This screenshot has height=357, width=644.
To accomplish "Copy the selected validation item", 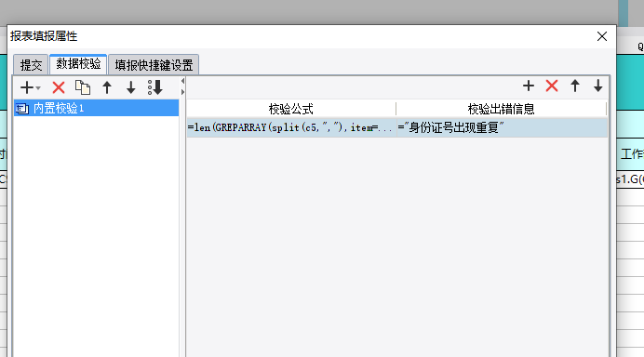I will click(83, 87).
